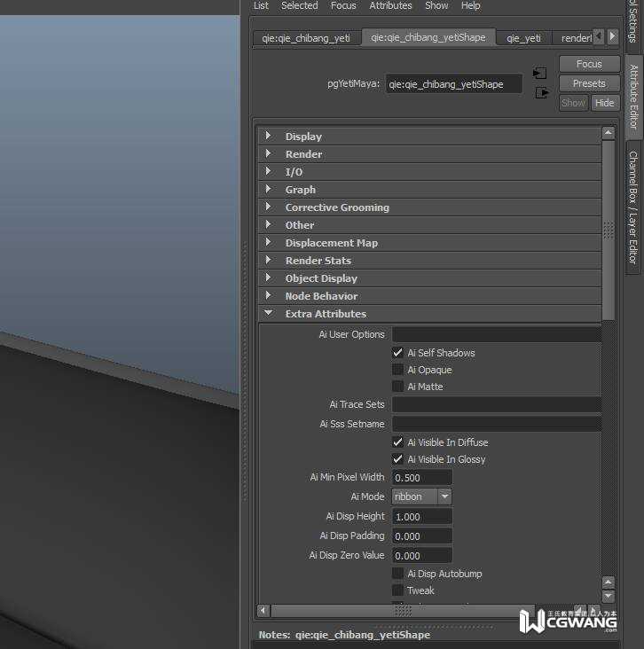Switch to qie_yeti tab
The width and height of the screenshot is (644, 649).
[x=524, y=38]
